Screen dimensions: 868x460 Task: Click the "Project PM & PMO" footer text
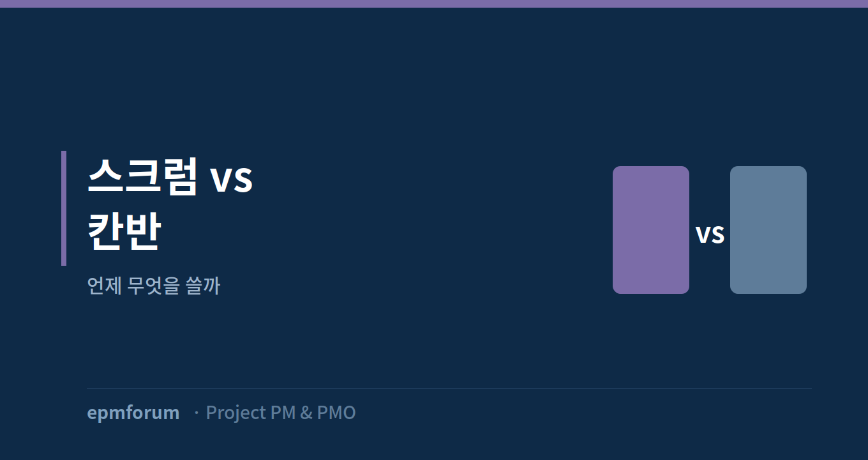coord(281,413)
